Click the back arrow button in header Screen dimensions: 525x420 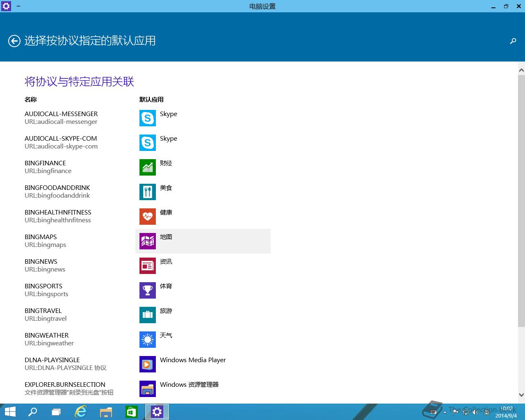pos(14,41)
